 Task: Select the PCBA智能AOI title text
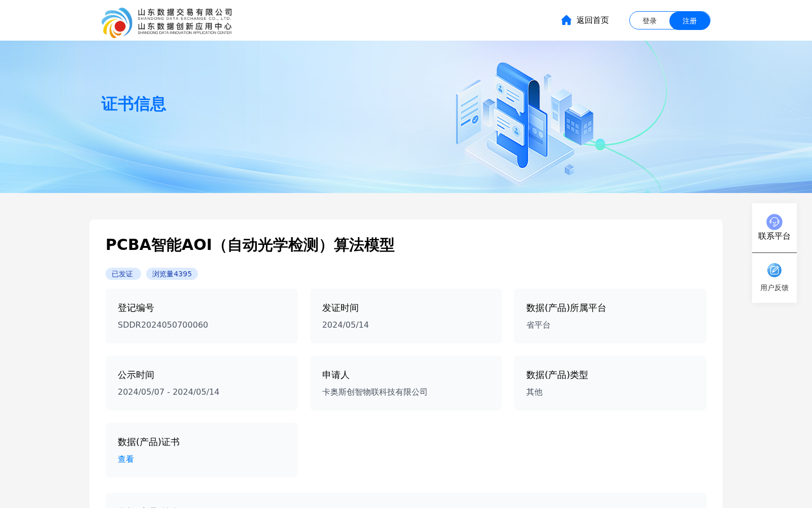click(250, 245)
